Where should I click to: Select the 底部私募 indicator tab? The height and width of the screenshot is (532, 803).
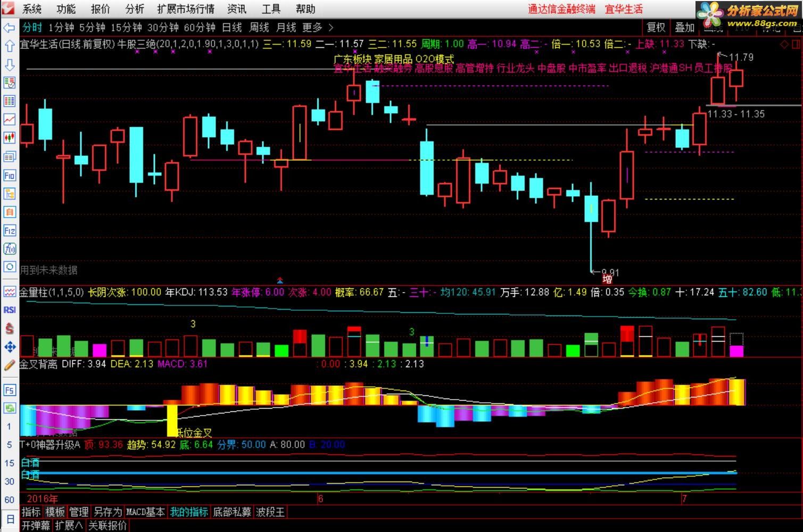coord(232,512)
